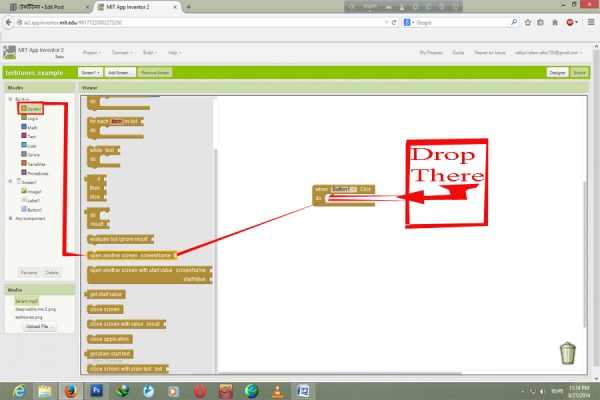Select Salam.mp3 in Media list
This screenshot has height=400, width=600.
26,301
